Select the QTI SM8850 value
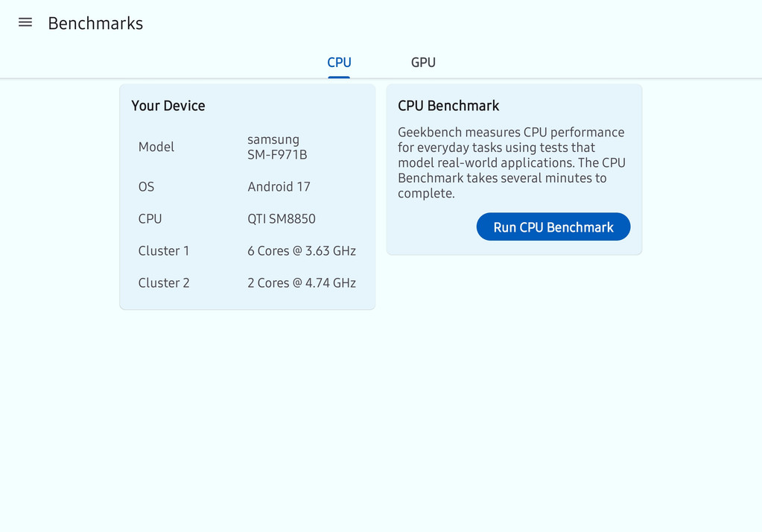 pyautogui.click(x=282, y=219)
